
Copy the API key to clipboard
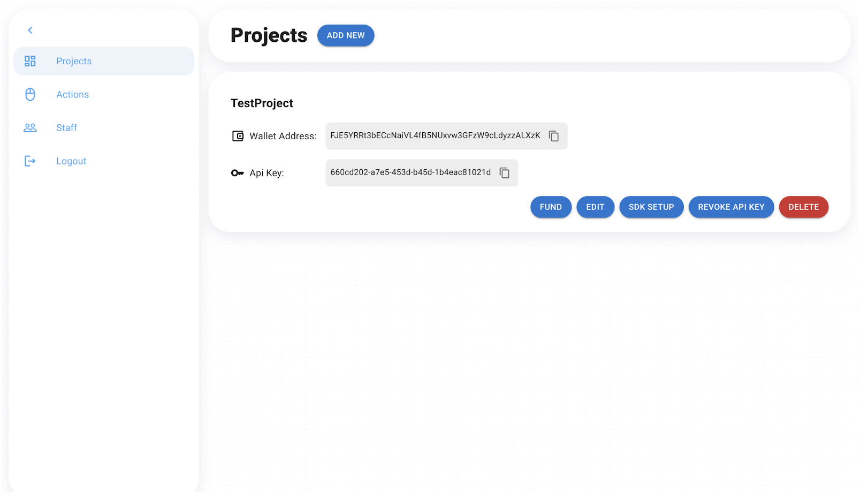click(505, 173)
